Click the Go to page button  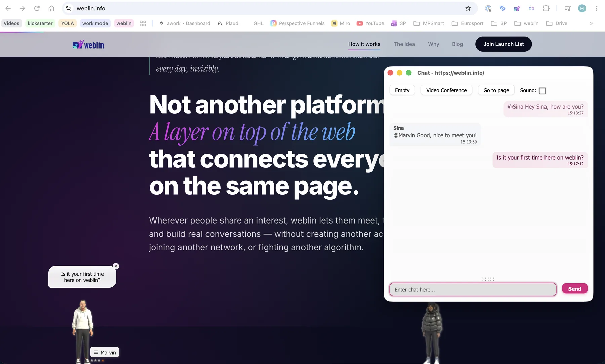pos(496,90)
